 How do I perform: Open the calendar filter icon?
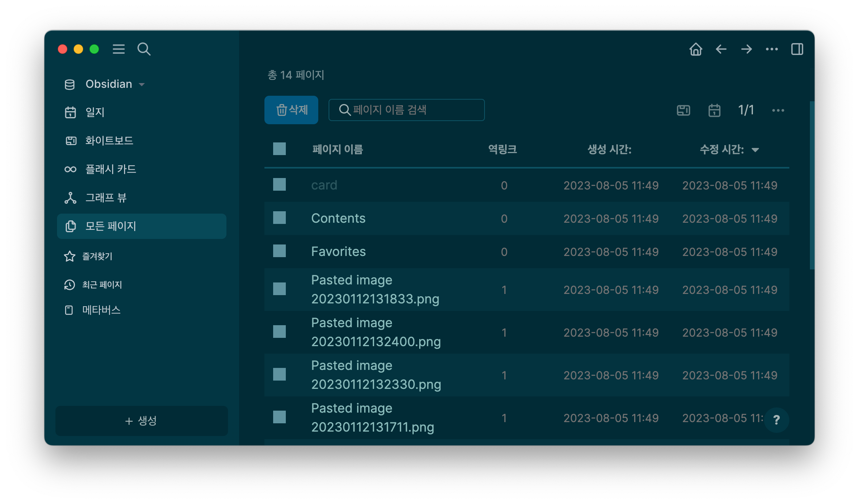click(714, 110)
